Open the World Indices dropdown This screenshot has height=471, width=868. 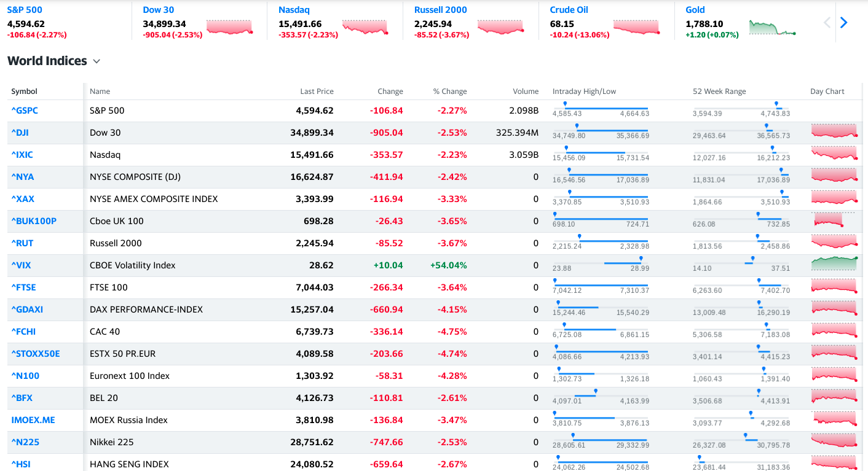(x=97, y=61)
